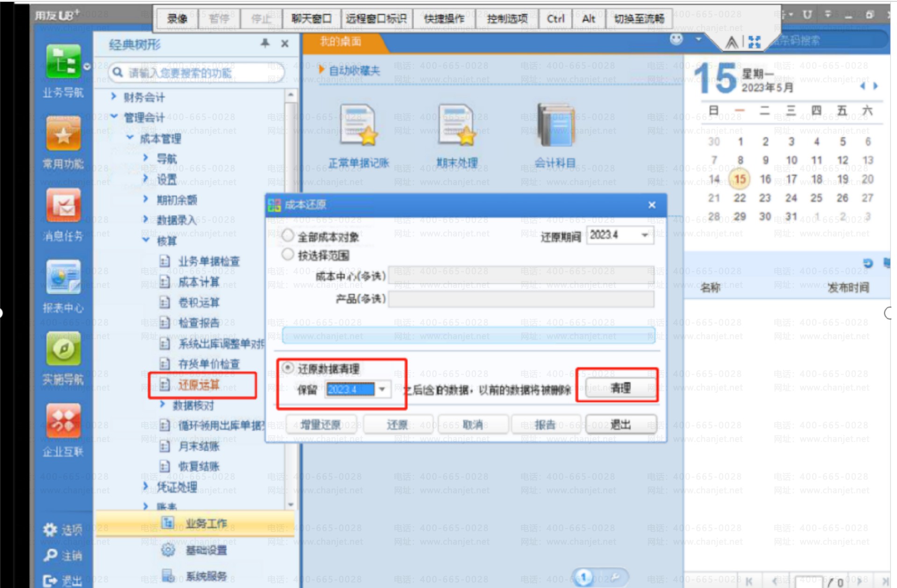The width and height of the screenshot is (897, 588).
Task: Switch to 我的桌面 tab
Action: [x=341, y=42]
